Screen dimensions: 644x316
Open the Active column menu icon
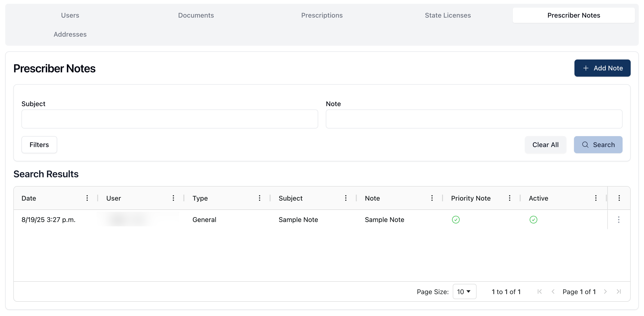(x=596, y=198)
